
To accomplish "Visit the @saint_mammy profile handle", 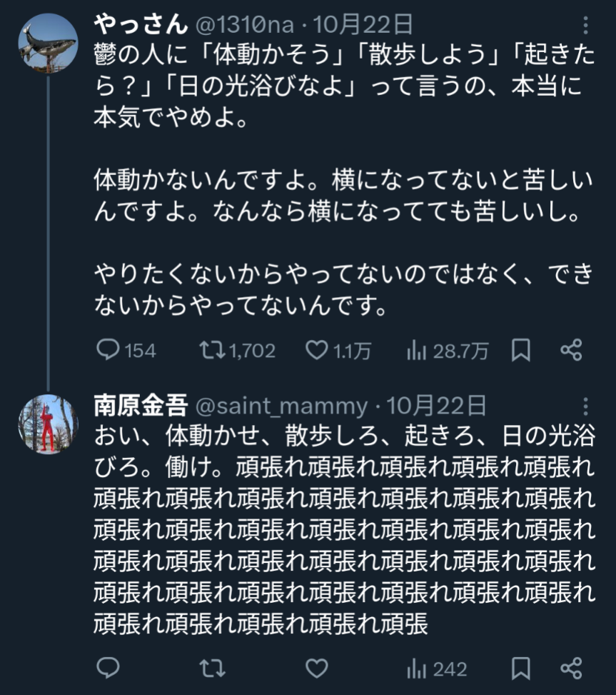I will point(281,406).
